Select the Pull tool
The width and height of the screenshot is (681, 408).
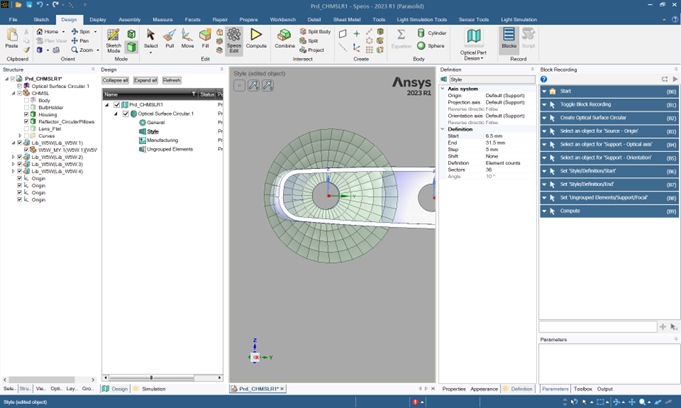coord(169,38)
